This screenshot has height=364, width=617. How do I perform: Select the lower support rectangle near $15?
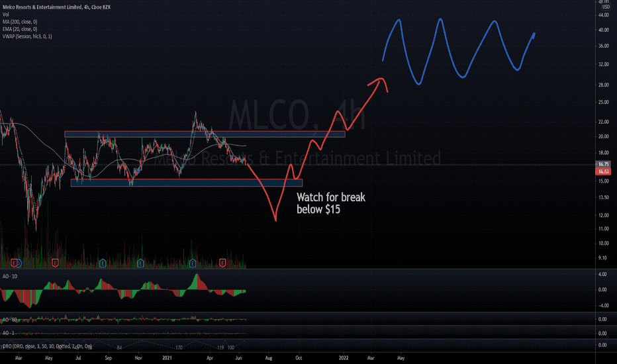(x=187, y=183)
